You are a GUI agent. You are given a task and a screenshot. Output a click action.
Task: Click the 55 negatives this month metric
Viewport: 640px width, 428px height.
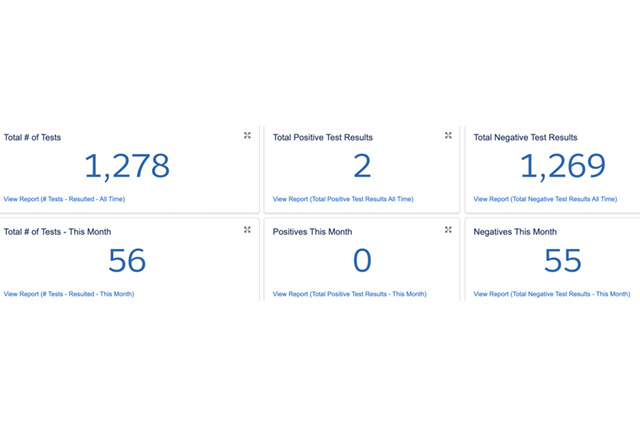click(x=564, y=261)
